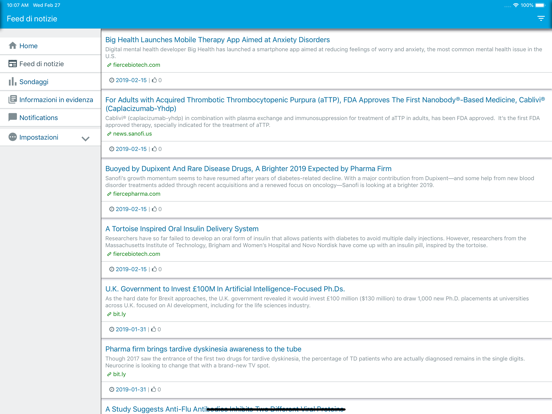Click the Impostazioni dots icon

[x=13, y=137]
